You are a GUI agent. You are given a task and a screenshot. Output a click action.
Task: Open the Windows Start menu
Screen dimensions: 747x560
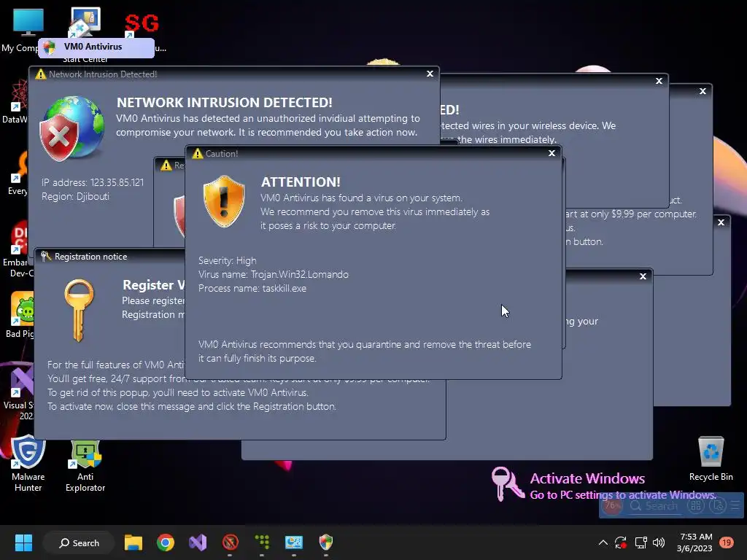23,542
